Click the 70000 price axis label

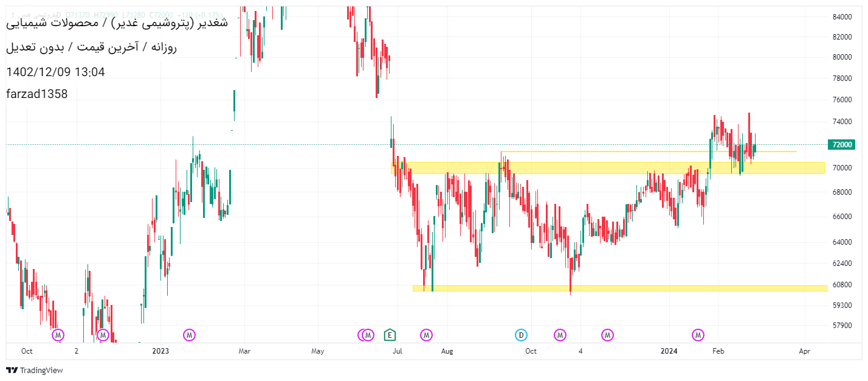(x=841, y=168)
